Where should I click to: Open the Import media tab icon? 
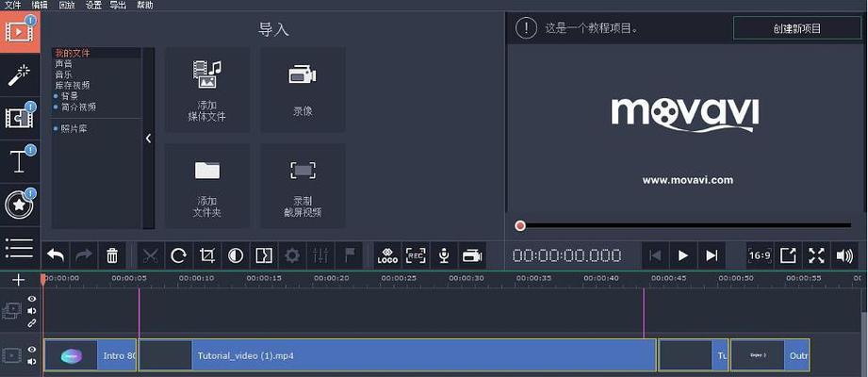(x=20, y=31)
